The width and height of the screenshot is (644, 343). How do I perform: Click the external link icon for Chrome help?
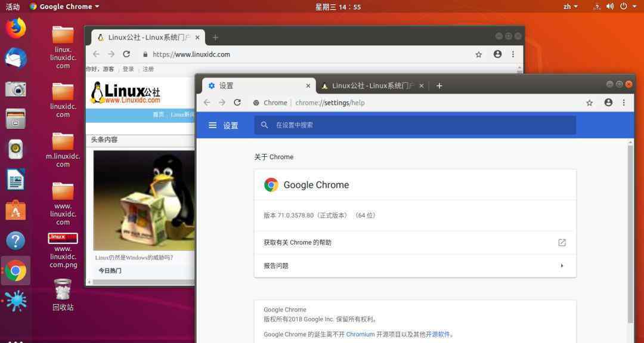tap(562, 243)
